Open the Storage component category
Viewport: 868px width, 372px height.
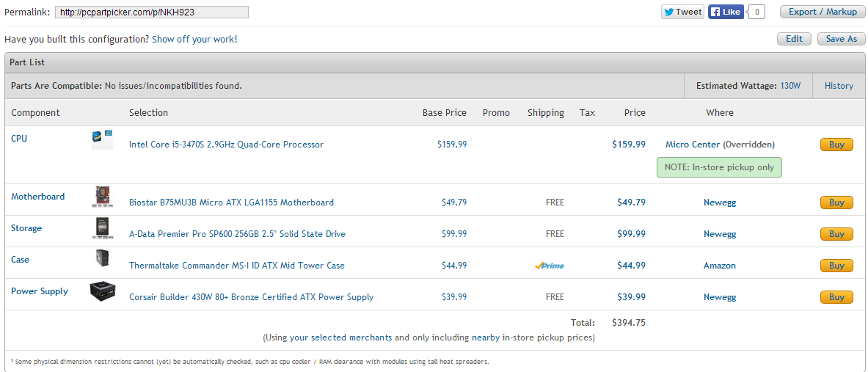click(x=26, y=228)
